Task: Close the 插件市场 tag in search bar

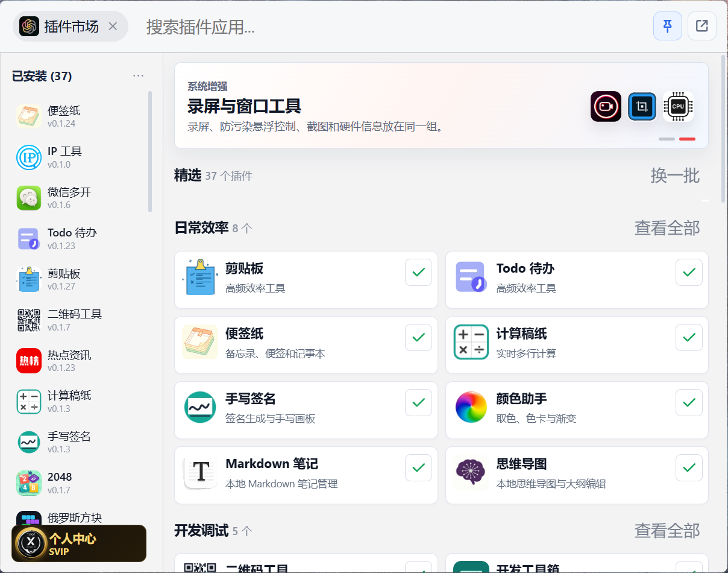Action: click(113, 26)
